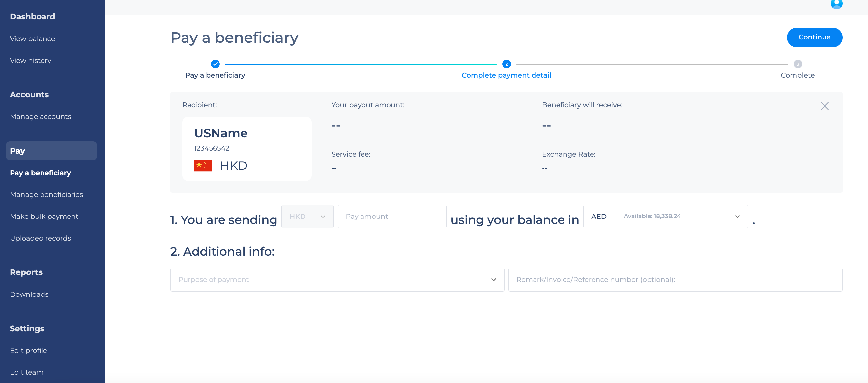Image resolution: width=868 pixels, height=383 pixels.
Task: Open Edit profile under Settings
Action: click(28, 351)
